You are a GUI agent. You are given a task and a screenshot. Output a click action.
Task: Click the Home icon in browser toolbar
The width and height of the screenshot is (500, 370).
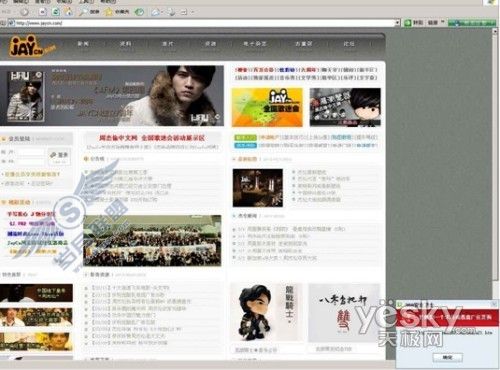tap(68, 12)
